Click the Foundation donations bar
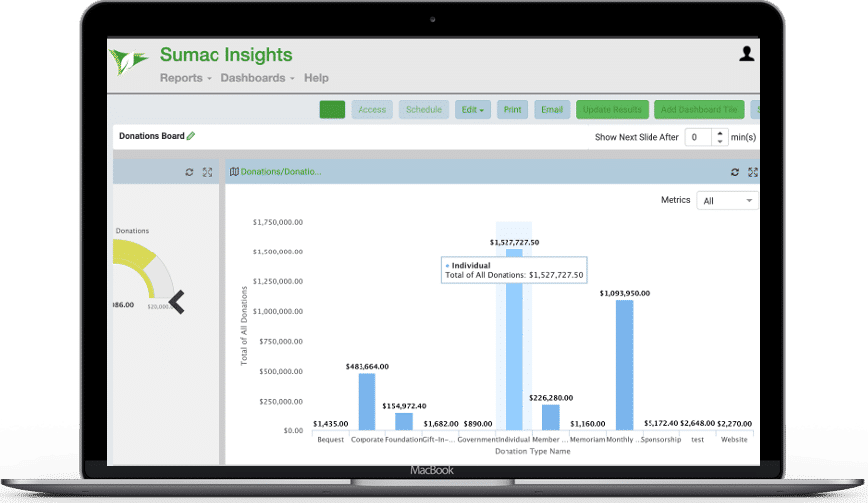The height and width of the screenshot is (503, 868). pos(404,421)
